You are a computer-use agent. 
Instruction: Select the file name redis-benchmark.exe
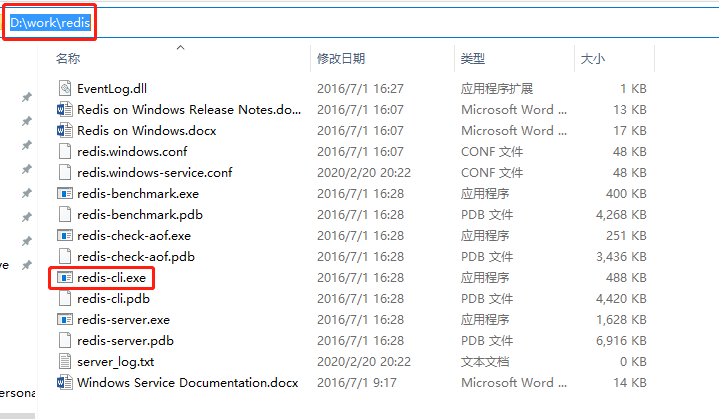click(138, 194)
